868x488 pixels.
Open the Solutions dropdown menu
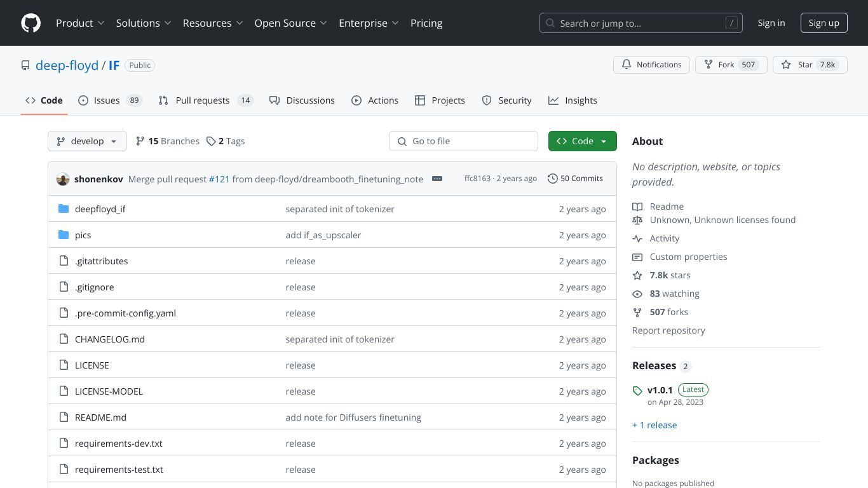click(x=144, y=23)
